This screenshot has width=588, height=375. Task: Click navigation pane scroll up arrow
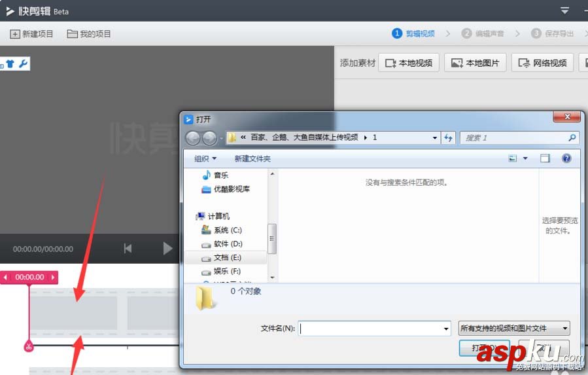272,174
